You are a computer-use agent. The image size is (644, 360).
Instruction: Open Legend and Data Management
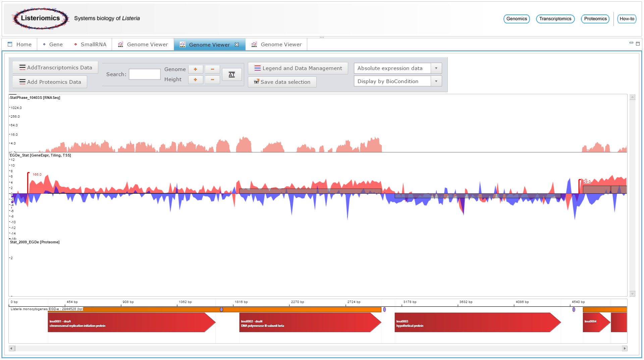click(298, 68)
